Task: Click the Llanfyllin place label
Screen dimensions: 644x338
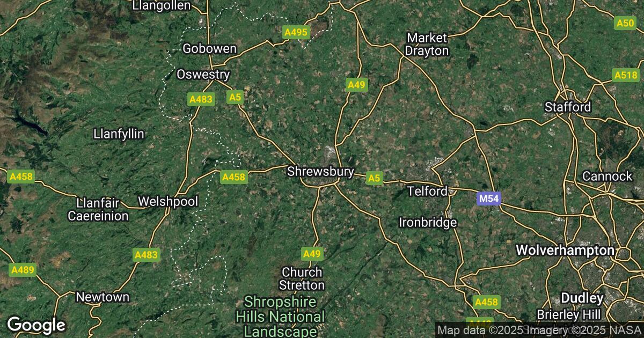Action: click(119, 134)
